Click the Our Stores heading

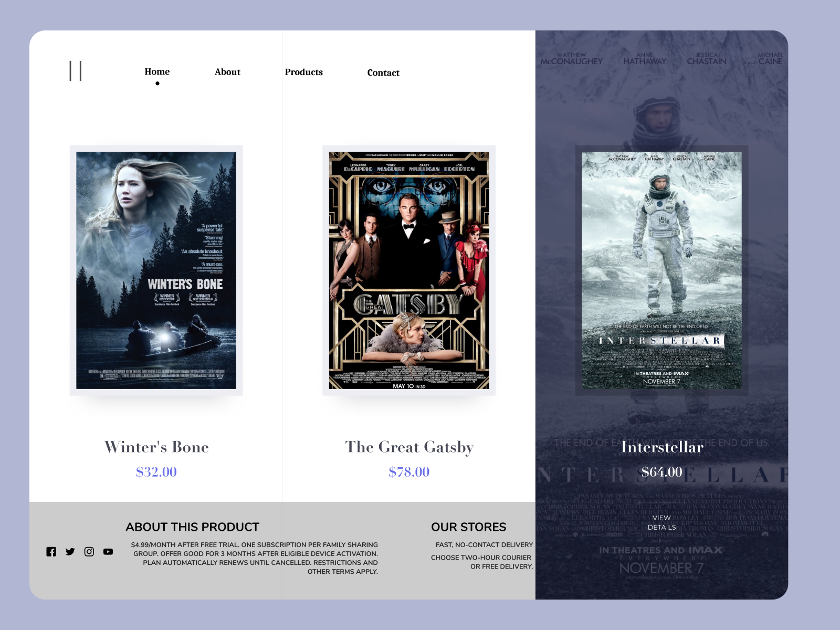(469, 527)
